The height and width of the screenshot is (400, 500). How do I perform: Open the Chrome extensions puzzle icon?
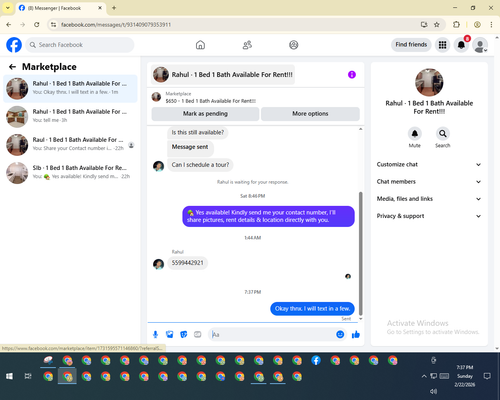pyautogui.click(x=456, y=25)
